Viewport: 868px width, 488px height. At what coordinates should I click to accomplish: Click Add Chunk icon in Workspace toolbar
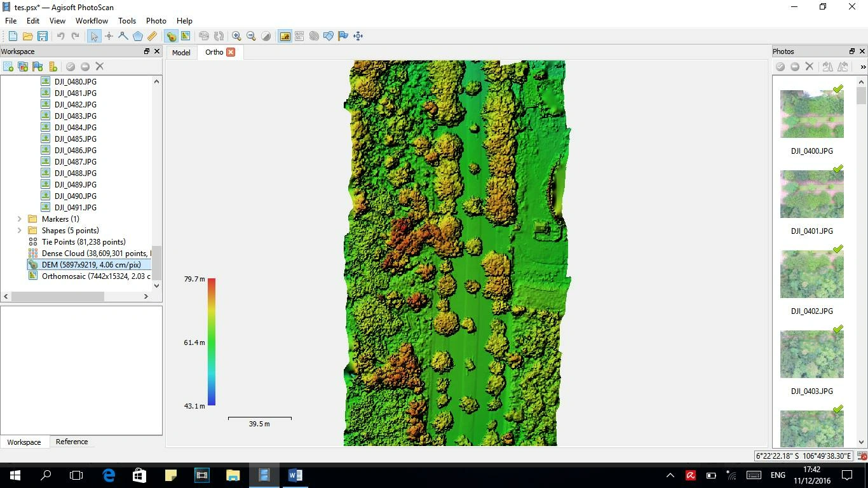tap(8, 67)
